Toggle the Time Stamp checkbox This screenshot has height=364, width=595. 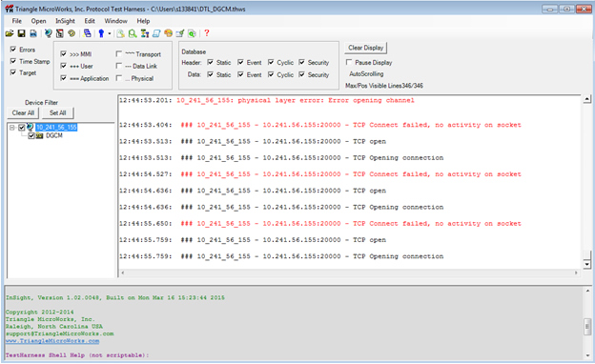click(13, 61)
